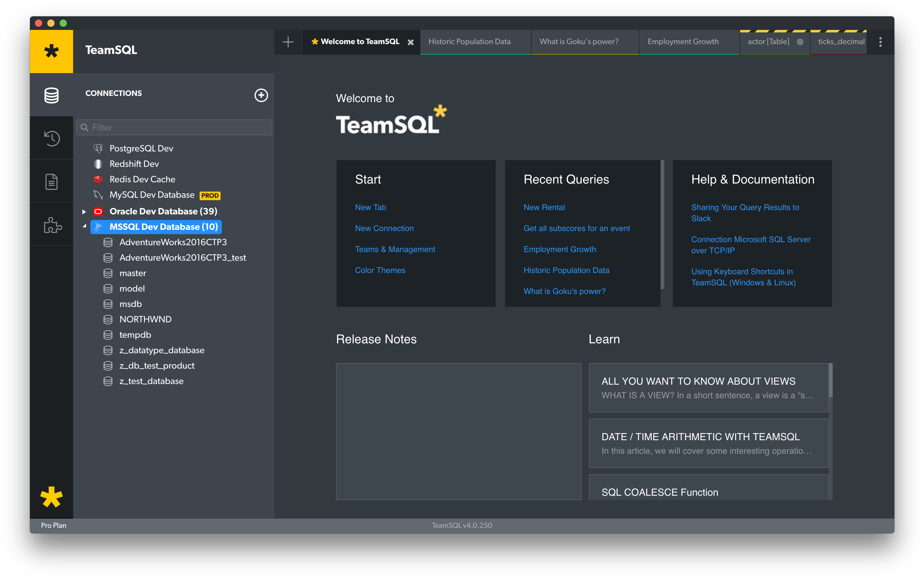Click the MSSQL Dev Database icon

[98, 227]
